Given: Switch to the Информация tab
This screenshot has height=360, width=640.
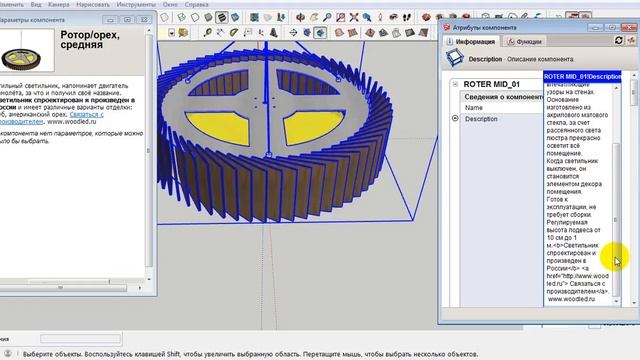Looking at the screenshot, I should tap(471, 42).
